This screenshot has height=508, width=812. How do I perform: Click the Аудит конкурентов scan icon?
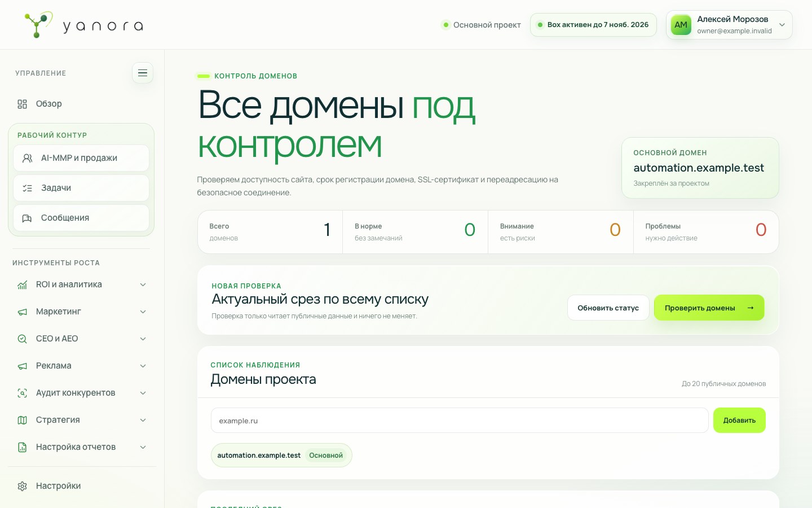pos(23,393)
